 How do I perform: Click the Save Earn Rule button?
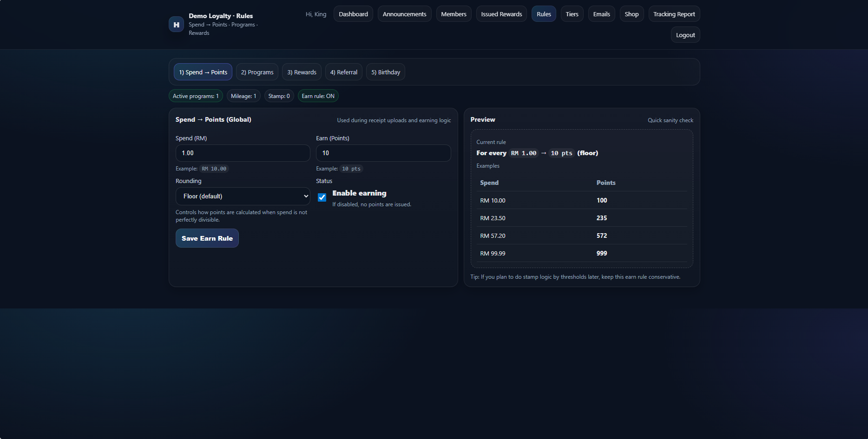(207, 238)
